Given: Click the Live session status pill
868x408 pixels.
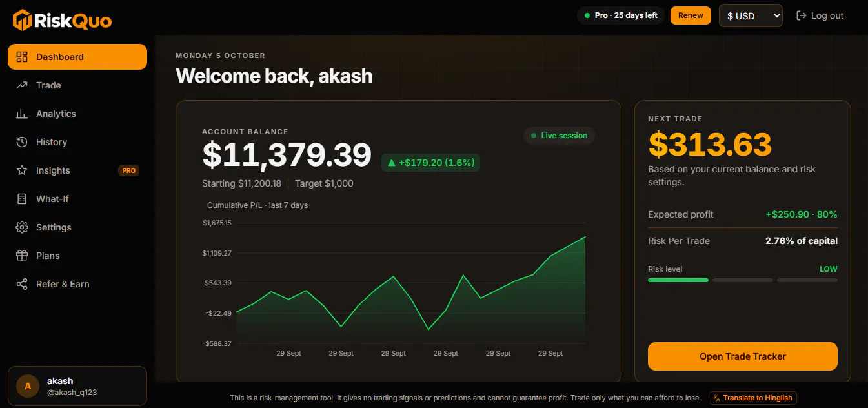Looking at the screenshot, I should click(x=559, y=136).
